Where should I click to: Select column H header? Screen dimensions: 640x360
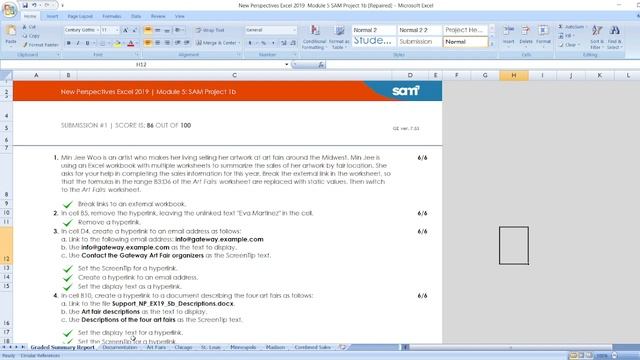[513, 75]
